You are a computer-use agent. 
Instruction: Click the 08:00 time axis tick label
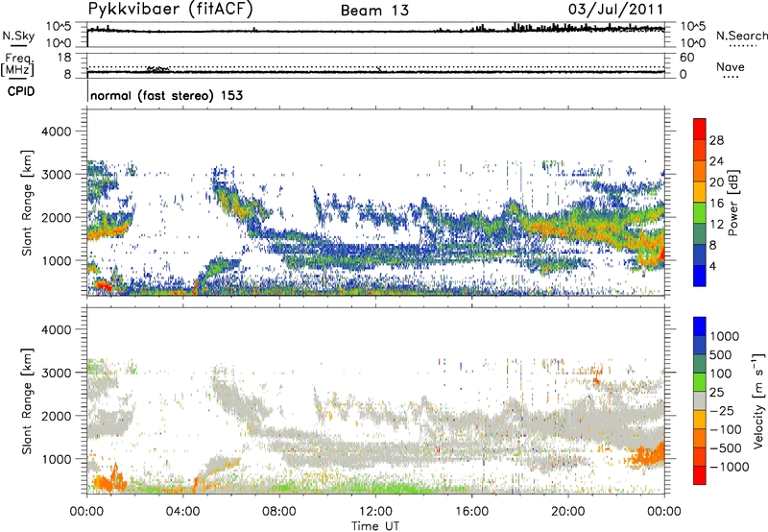[279, 512]
